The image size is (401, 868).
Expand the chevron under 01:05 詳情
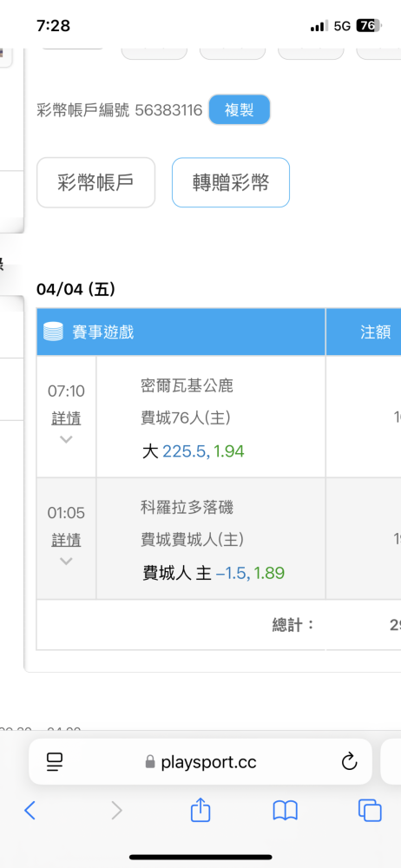tap(67, 562)
